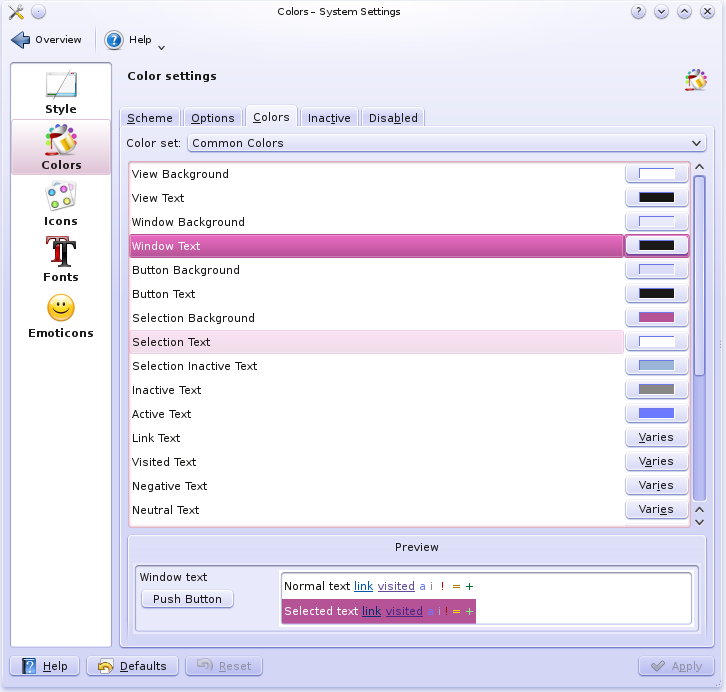Select the Selection Background row
The width and height of the screenshot is (726, 692).
pos(376,318)
